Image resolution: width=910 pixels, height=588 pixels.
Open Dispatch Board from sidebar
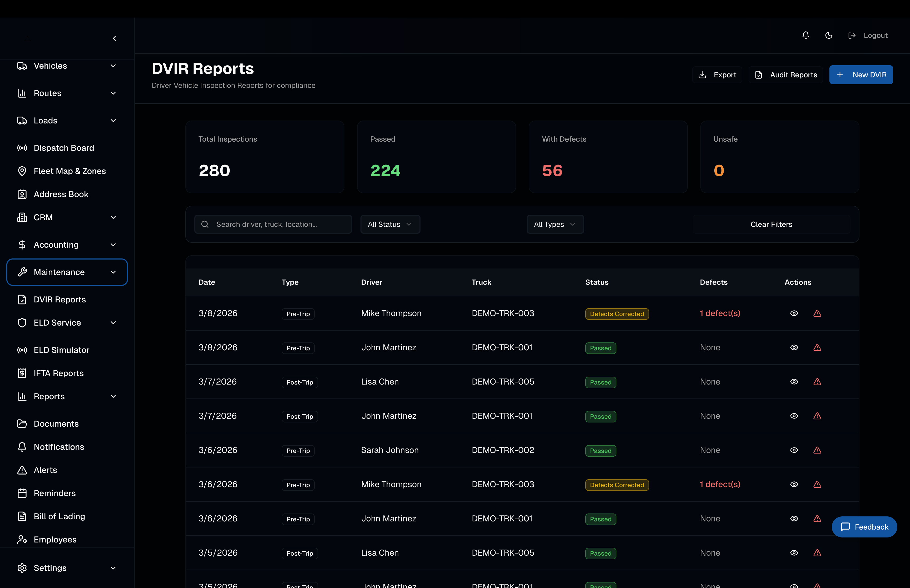(63, 148)
